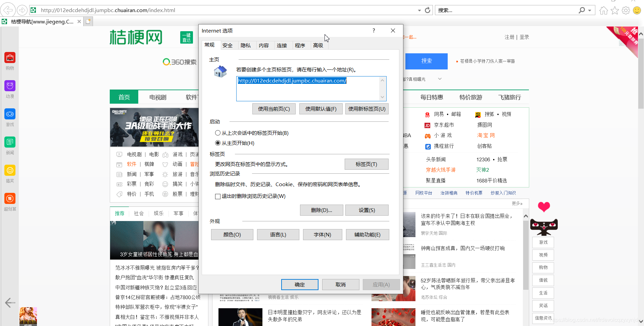Click 使用当前页(C) button
Image resolution: width=644 pixels, height=326 pixels.
coord(274,109)
